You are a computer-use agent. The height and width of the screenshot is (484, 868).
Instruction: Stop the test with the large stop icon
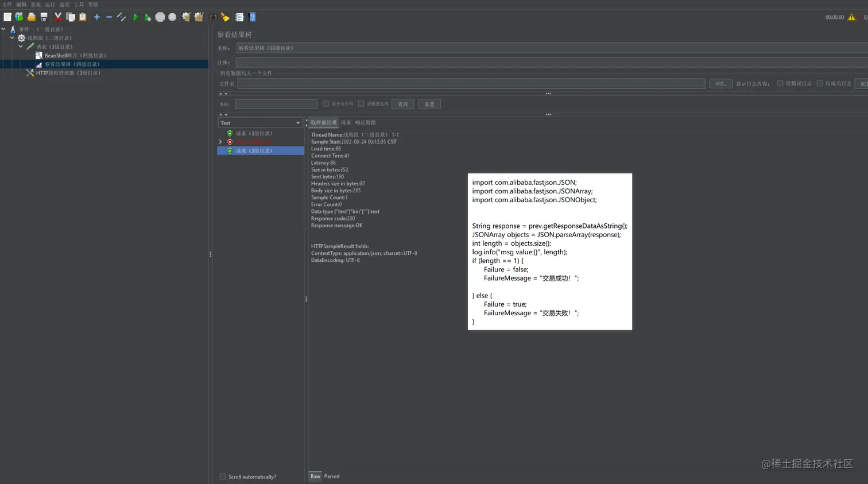pyautogui.click(x=160, y=17)
